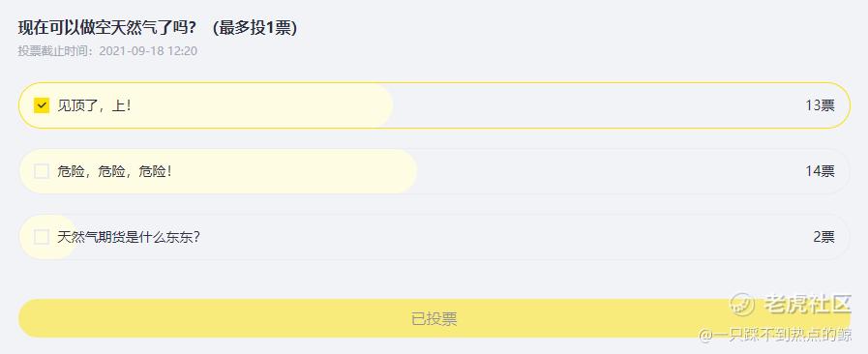This screenshot has width=868, height=354.
Task: Click the 13-vote option's yellow progress bar
Action: (x=206, y=105)
